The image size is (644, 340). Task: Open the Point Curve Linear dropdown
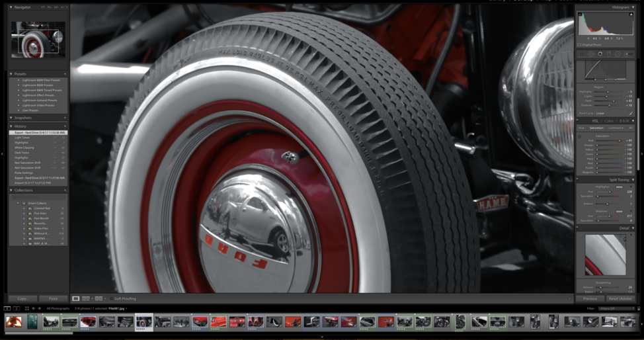click(x=600, y=113)
